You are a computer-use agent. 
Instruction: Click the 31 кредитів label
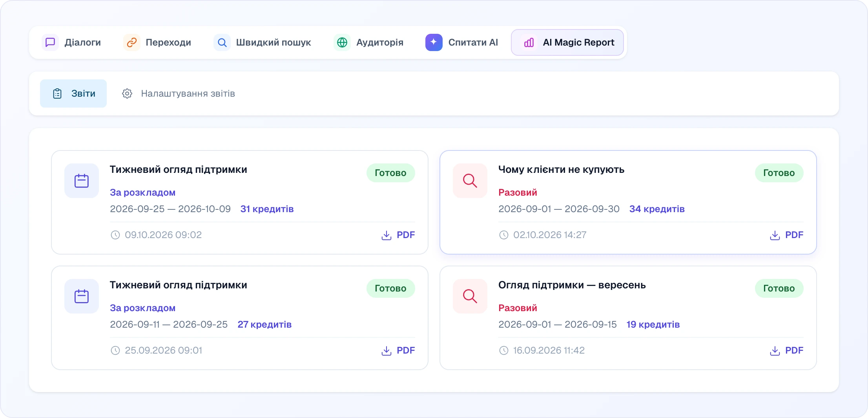267,209
